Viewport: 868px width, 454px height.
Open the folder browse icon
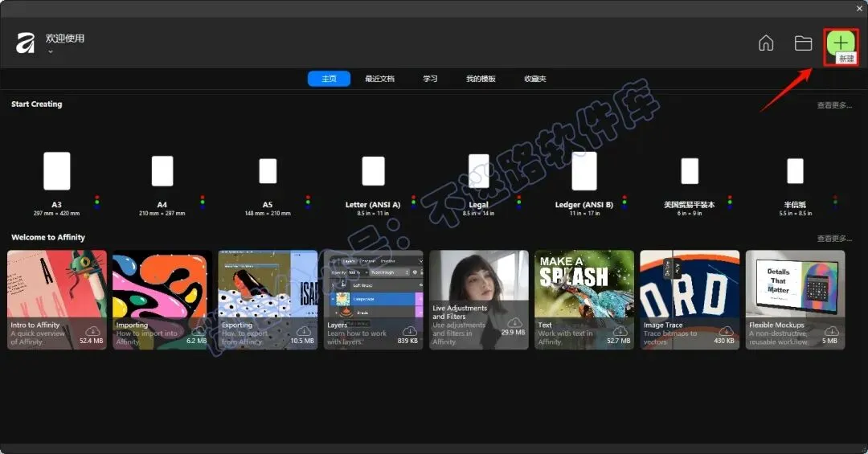click(803, 43)
